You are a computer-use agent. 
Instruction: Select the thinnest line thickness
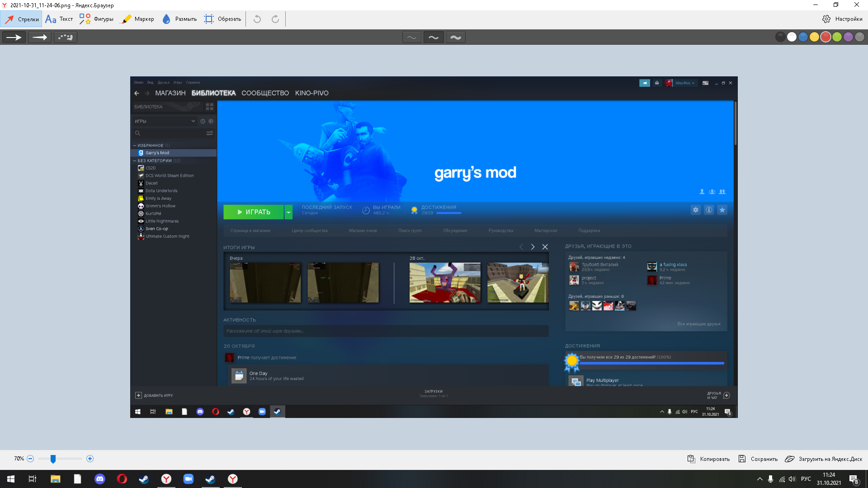pos(411,37)
